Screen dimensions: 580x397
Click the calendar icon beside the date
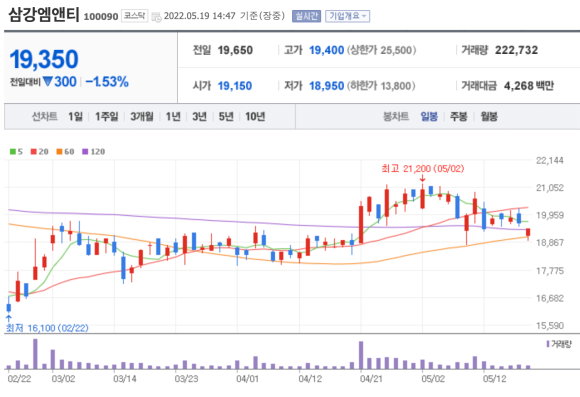coord(156,17)
